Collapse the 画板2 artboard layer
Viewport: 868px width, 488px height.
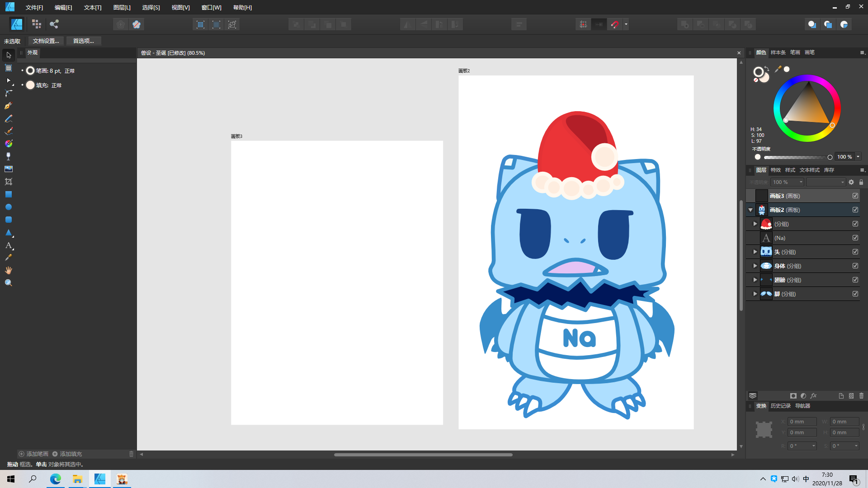(x=750, y=210)
